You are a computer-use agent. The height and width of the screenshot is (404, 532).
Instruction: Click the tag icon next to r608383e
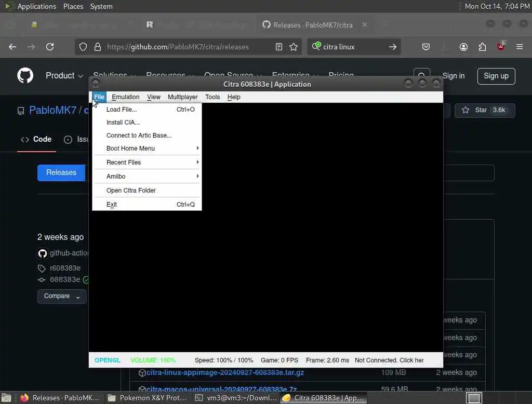(42, 268)
